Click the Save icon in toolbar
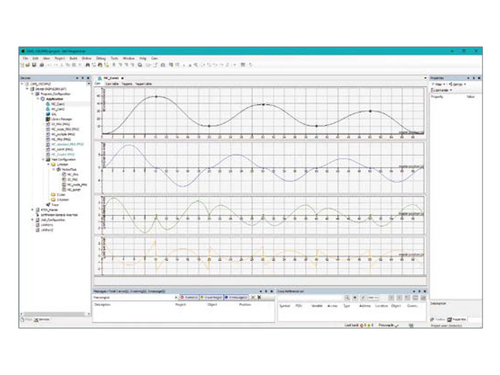 pos(34,65)
